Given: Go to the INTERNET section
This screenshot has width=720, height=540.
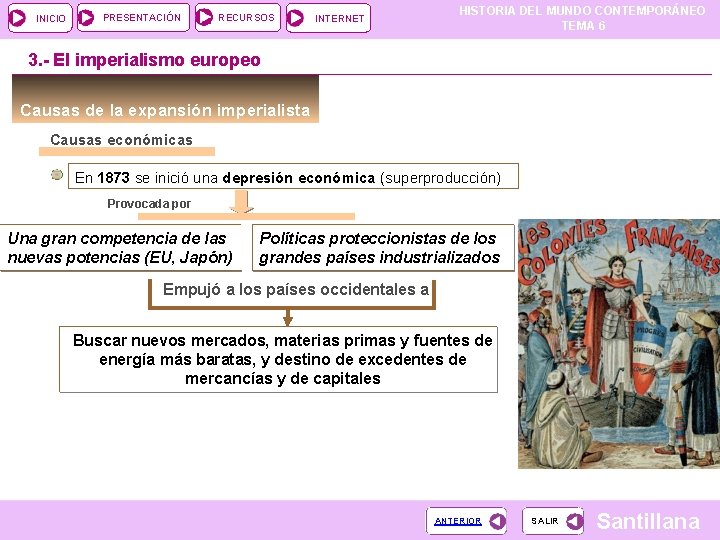Looking at the screenshot, I should tap(328, 18).
